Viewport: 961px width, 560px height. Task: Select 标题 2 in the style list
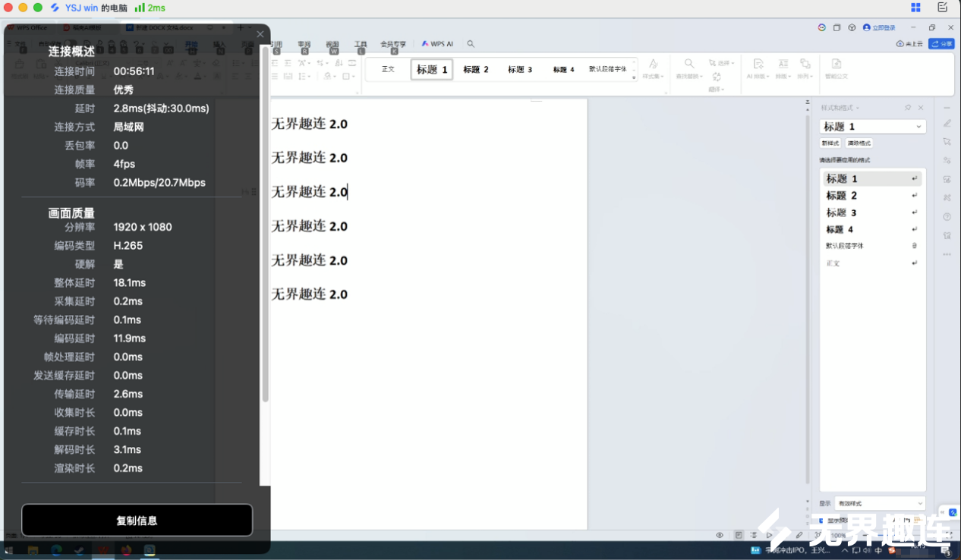872,196
